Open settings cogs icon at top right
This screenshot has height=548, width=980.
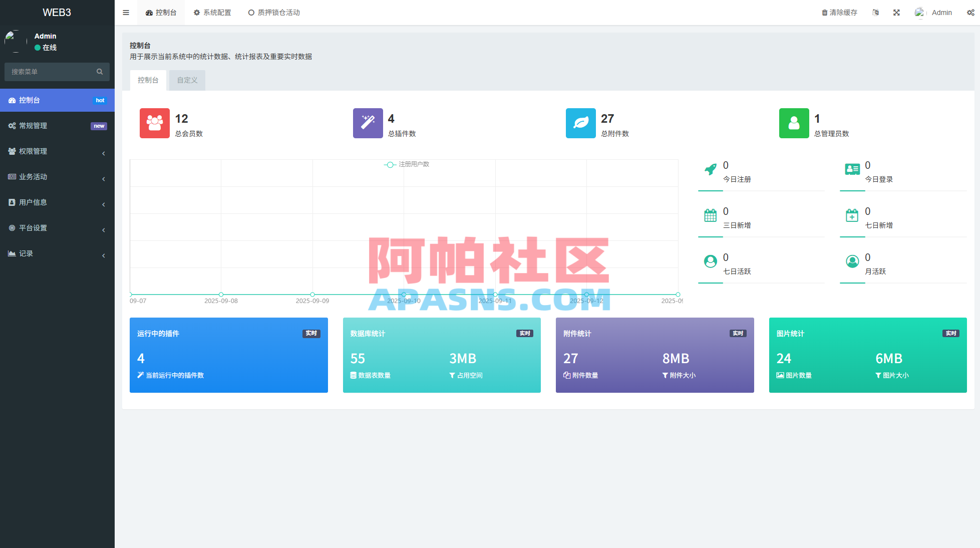click(970, 13)
